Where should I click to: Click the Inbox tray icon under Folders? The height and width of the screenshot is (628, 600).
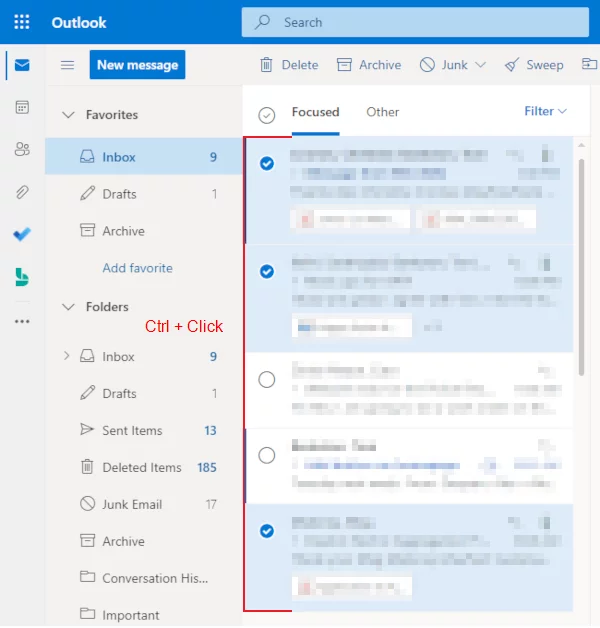pos(87,356)
